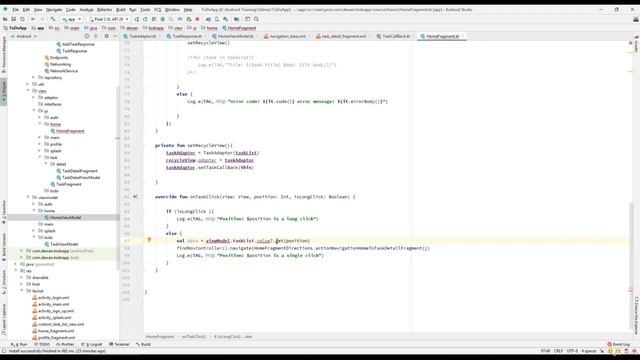Screen dimensions: 640x360
Task: Click the Save All toolbar icon
Action: (13, 19)
